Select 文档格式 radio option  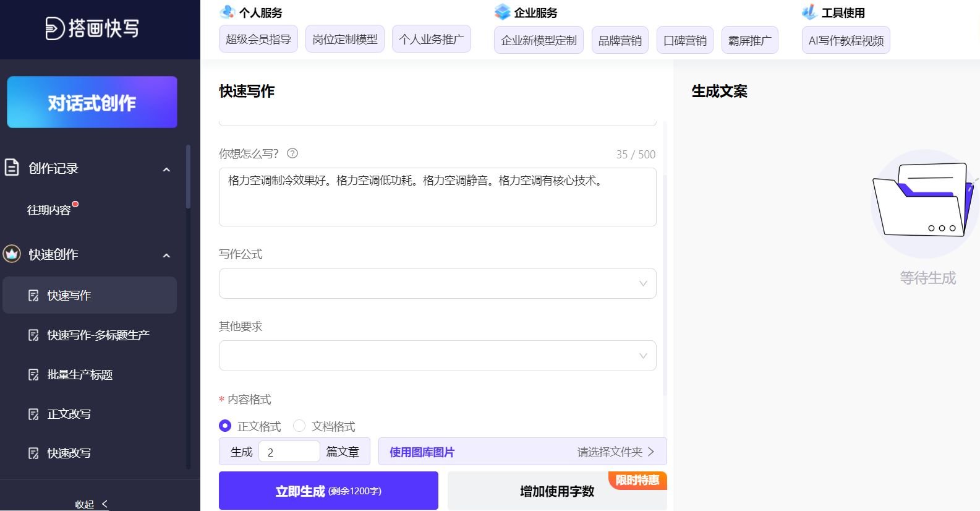[x=299, y=426]
